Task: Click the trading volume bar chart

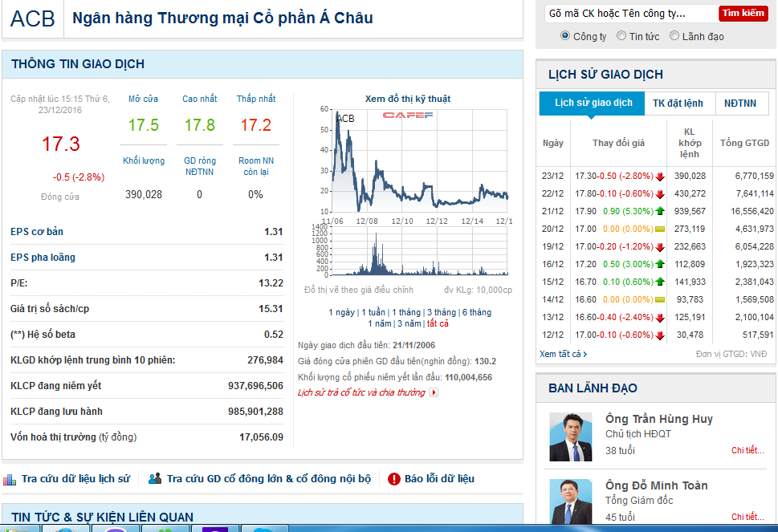Action: click(x=420, y=251)
